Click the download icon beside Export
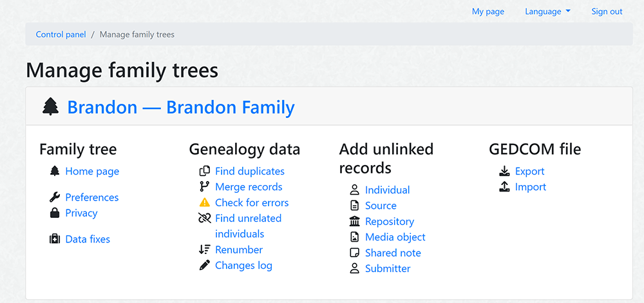 coord(504,171)
